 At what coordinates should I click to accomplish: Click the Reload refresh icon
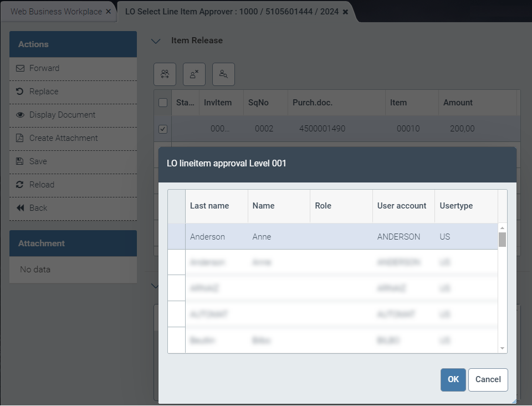point(20,185)
